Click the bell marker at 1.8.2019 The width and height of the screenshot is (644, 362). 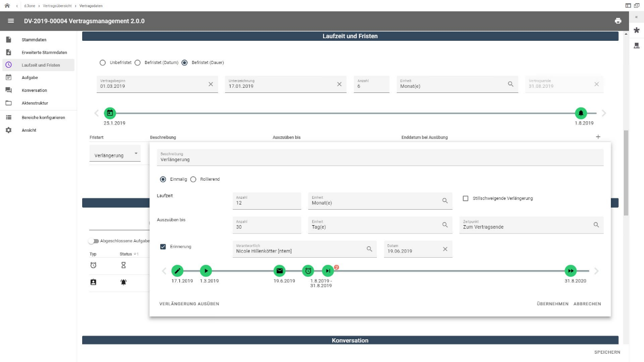coord(581,113)
